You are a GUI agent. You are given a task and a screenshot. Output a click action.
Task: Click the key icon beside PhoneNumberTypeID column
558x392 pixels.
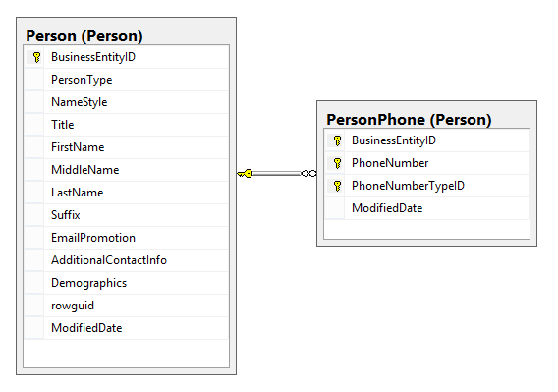[x=337, y=186]
